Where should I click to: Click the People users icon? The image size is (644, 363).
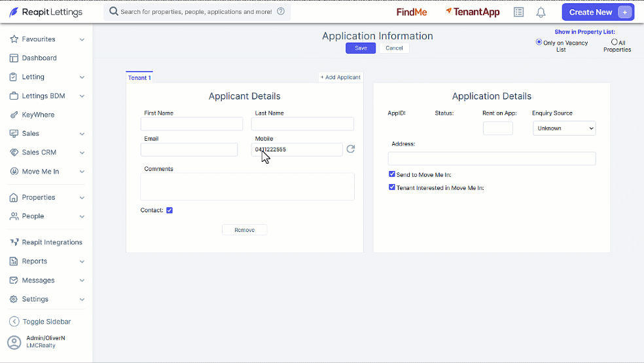[14, 216]
